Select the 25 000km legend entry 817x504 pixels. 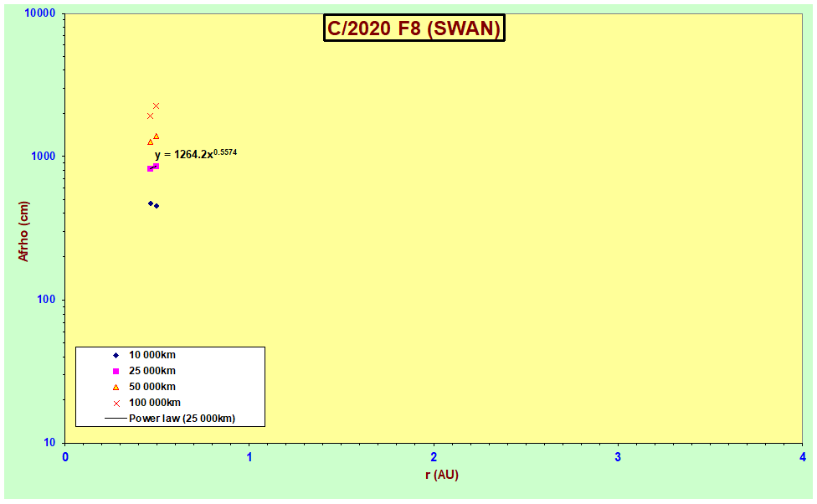pyautogui.click(x=152, y=371)
